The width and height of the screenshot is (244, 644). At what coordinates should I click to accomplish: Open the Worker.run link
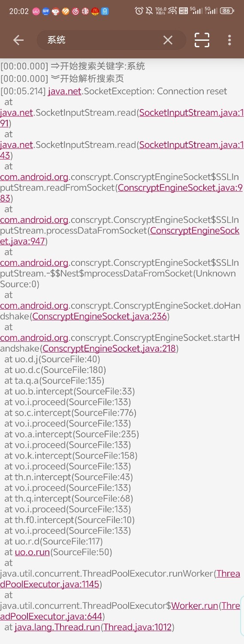pos(195,606)
